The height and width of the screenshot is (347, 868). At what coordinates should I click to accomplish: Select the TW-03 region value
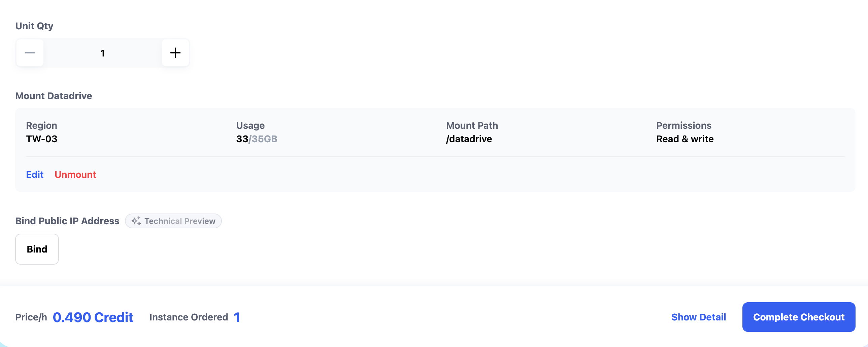click(x=42, y=139)
